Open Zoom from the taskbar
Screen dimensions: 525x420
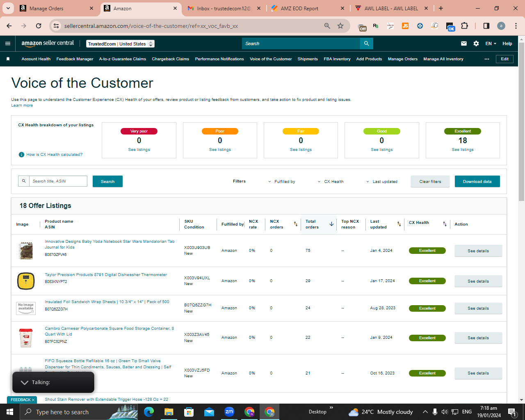tap(229, 412)
